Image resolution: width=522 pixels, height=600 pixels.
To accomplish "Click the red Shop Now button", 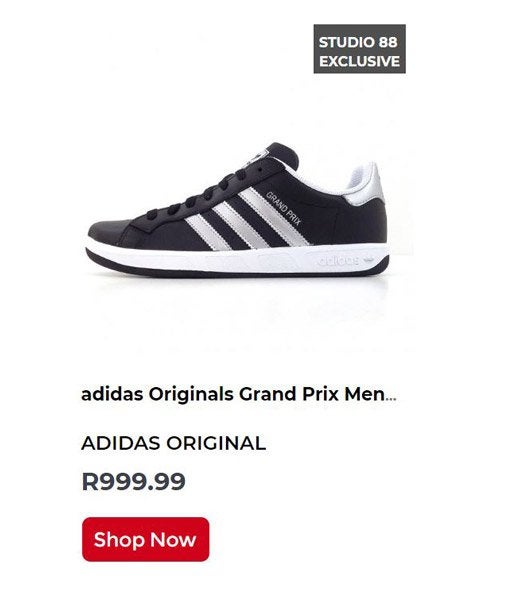I will point(145,539).
